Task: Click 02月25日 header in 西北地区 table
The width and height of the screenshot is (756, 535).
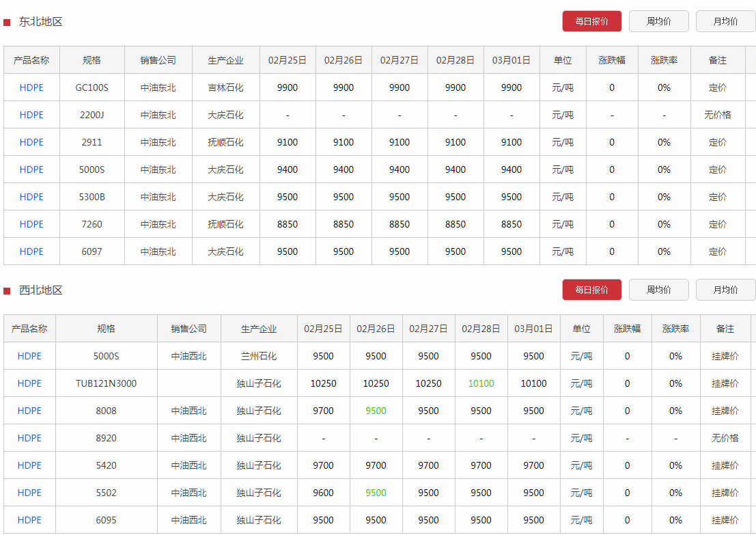Action: [x=323, y=329]
